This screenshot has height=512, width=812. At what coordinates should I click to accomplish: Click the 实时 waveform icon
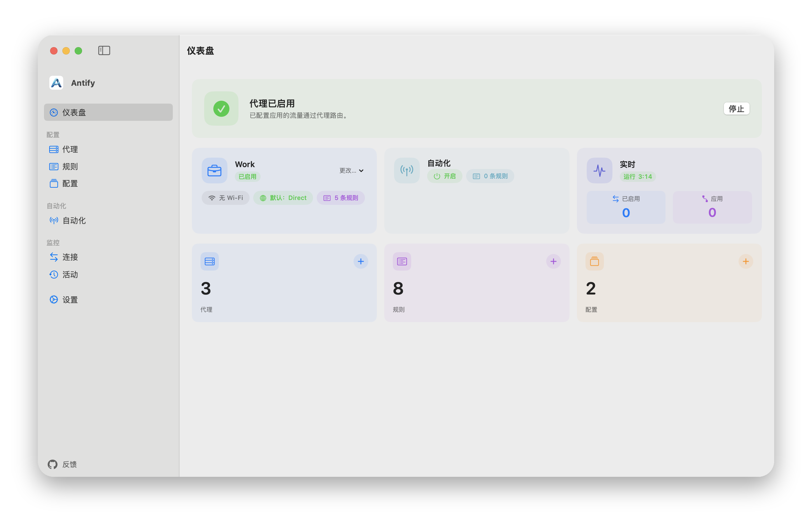599,170
